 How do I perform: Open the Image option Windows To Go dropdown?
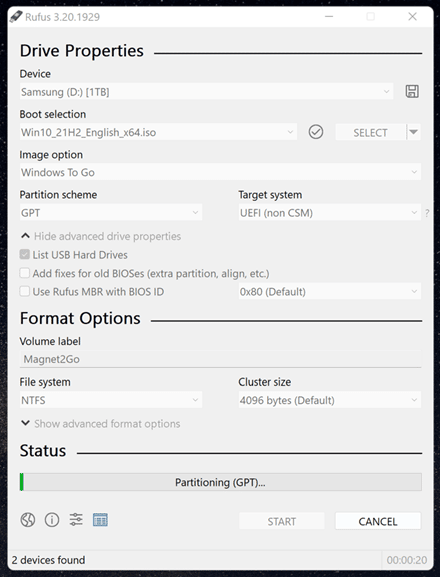tap(220, 172)
